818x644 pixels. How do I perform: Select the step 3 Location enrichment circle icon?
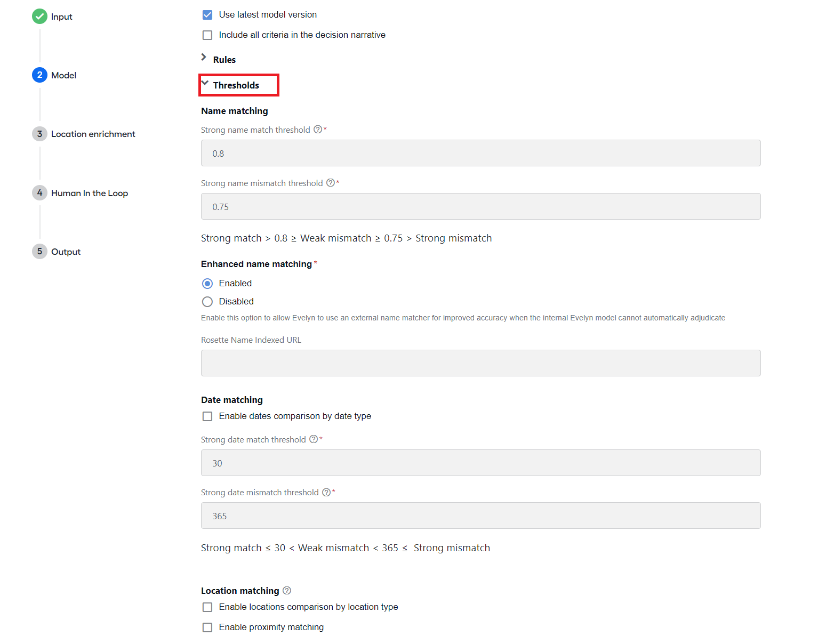tap(39, 134)
